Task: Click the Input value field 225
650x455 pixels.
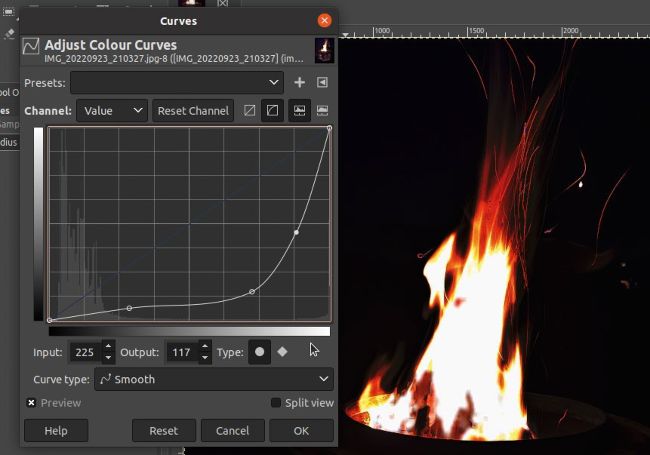Action: [x=85, y=352]
